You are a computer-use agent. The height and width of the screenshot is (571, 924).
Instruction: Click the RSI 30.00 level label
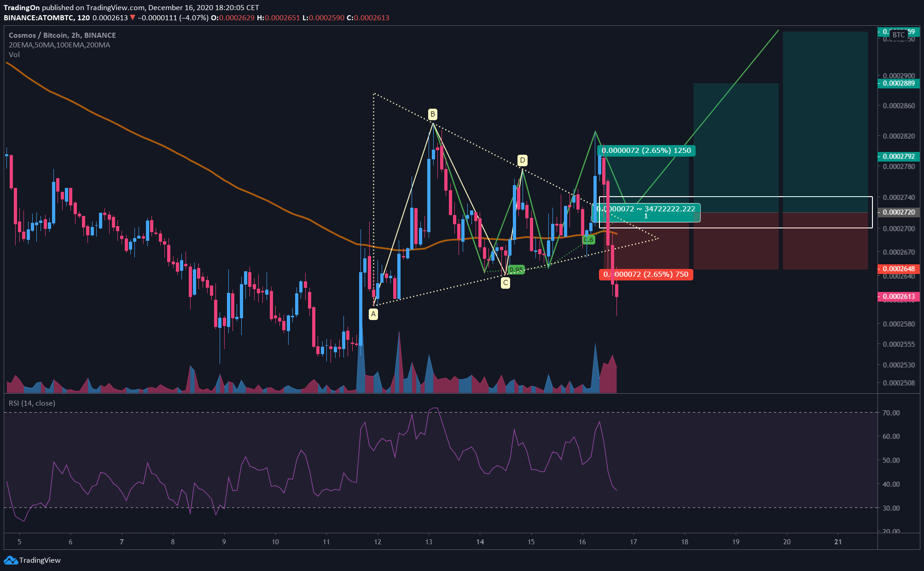pyautogui.click(x=891, y=508)
